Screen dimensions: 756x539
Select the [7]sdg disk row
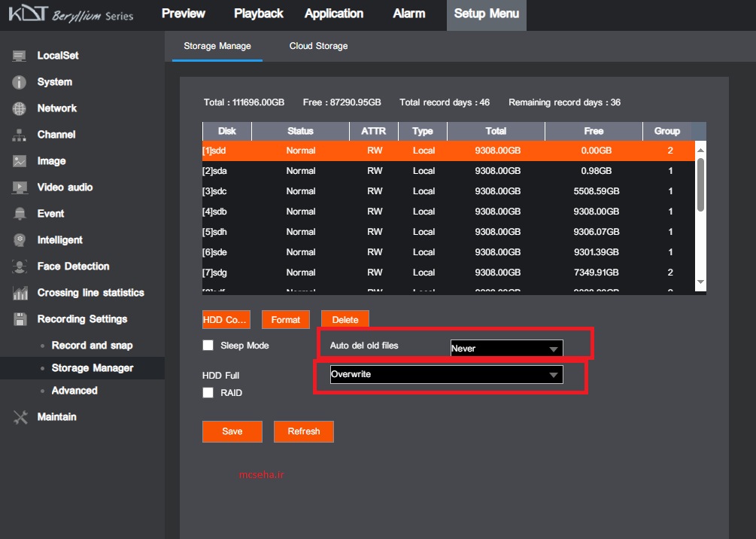[448, 273]
